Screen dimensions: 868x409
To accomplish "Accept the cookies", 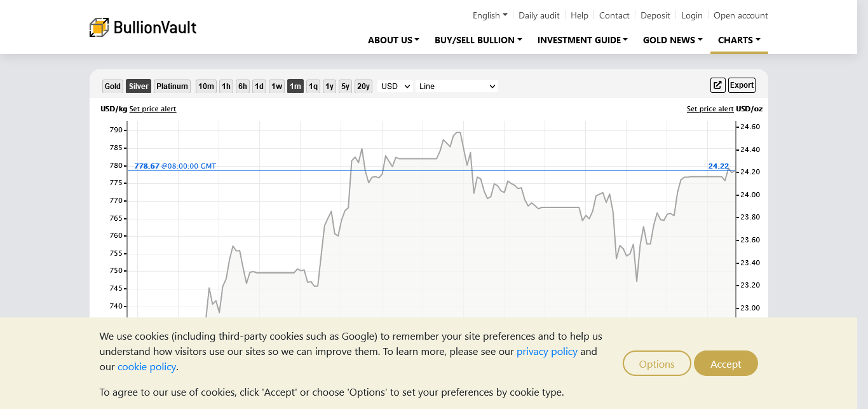I will point(726,364).
